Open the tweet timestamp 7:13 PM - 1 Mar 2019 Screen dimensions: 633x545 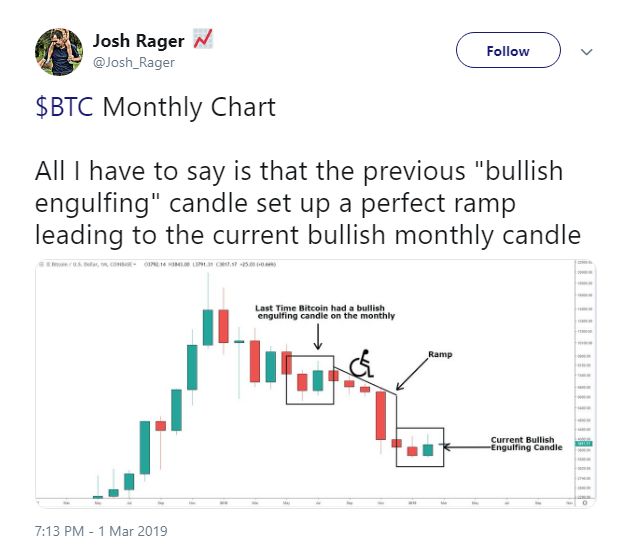101,530
